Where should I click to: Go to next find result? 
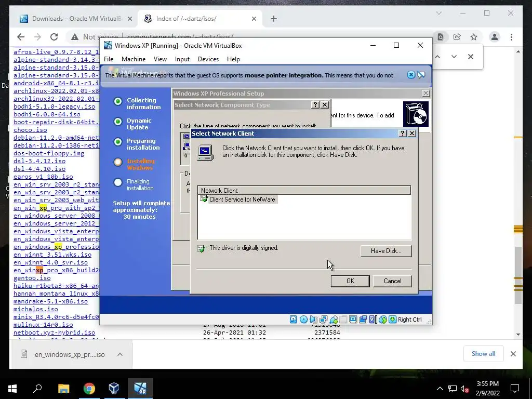pos(454,57)
